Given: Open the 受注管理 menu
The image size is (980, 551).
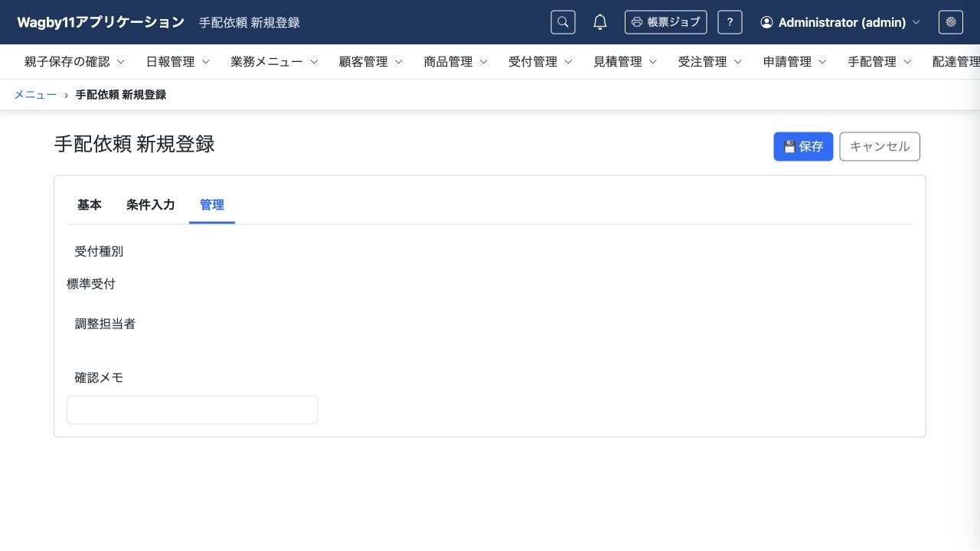Looking at the screenshot, I should click(x=710, y=62).
